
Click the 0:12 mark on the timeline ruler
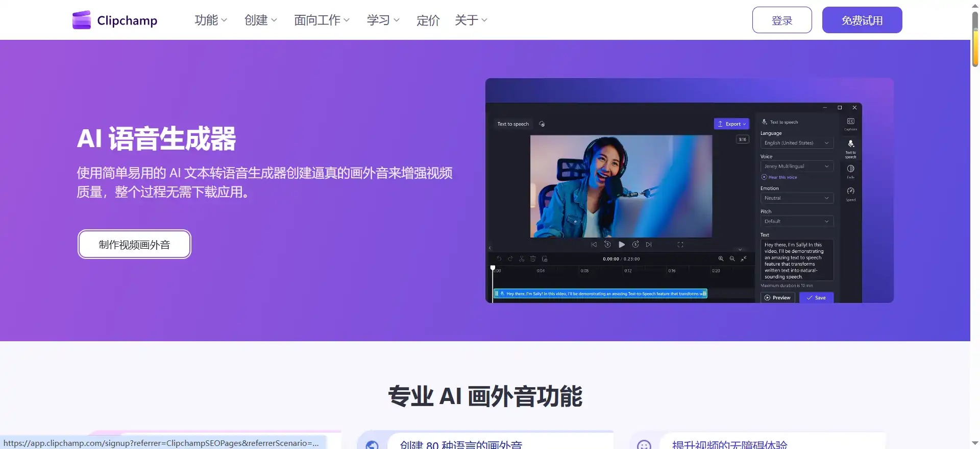click(x=628, y=271)
